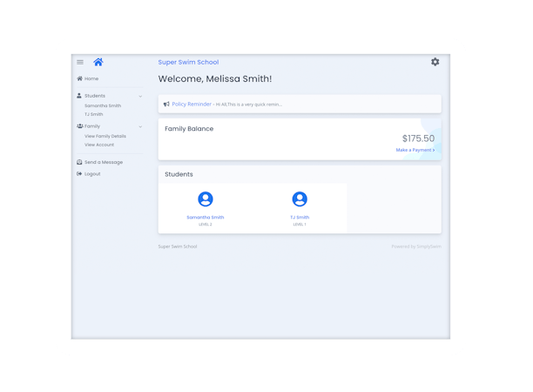The image size is (533, 392).
Task: Click the Super Swim School footer text
Action: click(178, 247)
